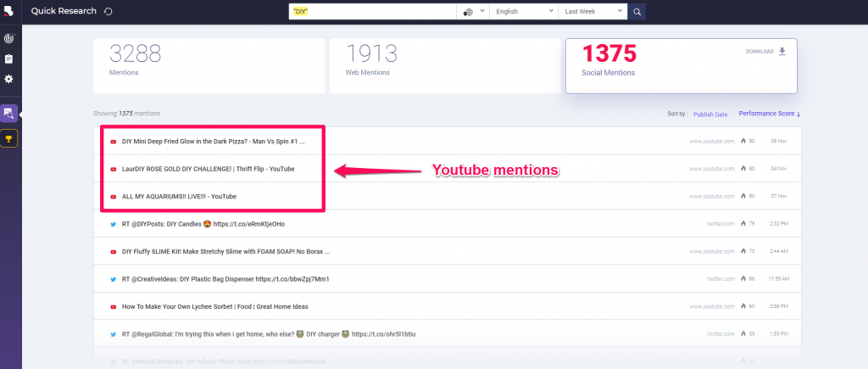Click score 79 in DIY Candles row

click(x=752, y=224)
